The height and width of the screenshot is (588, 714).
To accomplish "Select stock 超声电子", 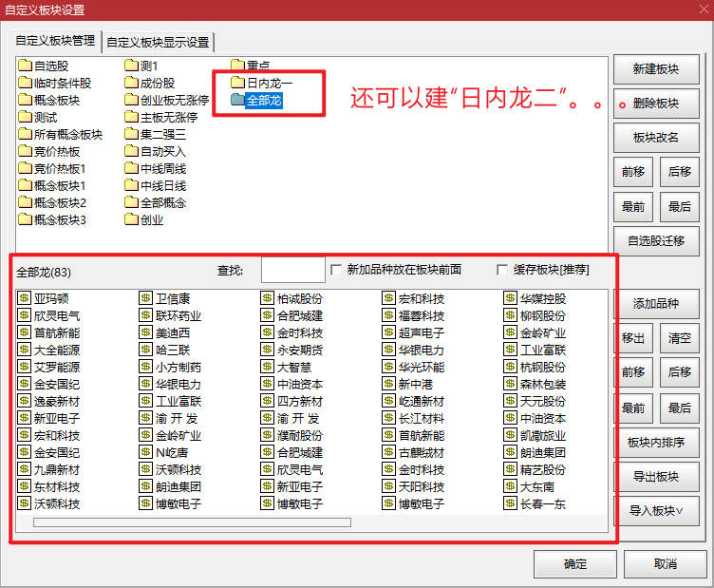I will [422, 332].
